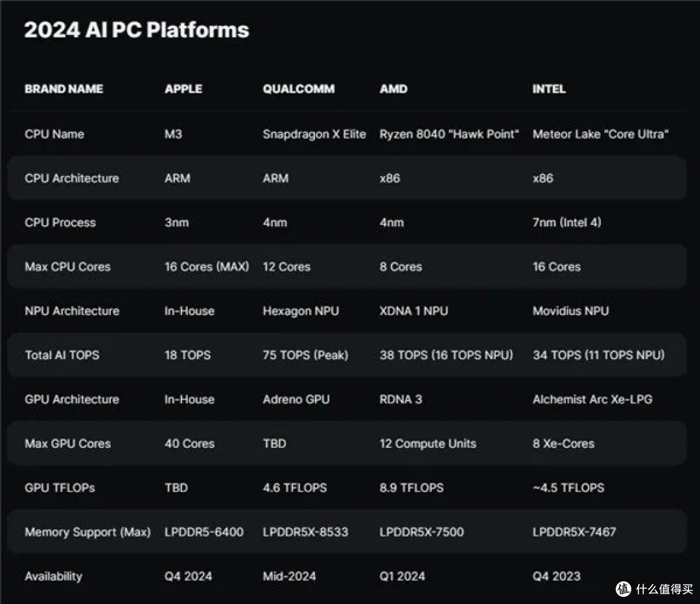Click the 16 Cores (MAX) cell

[206, 266]
